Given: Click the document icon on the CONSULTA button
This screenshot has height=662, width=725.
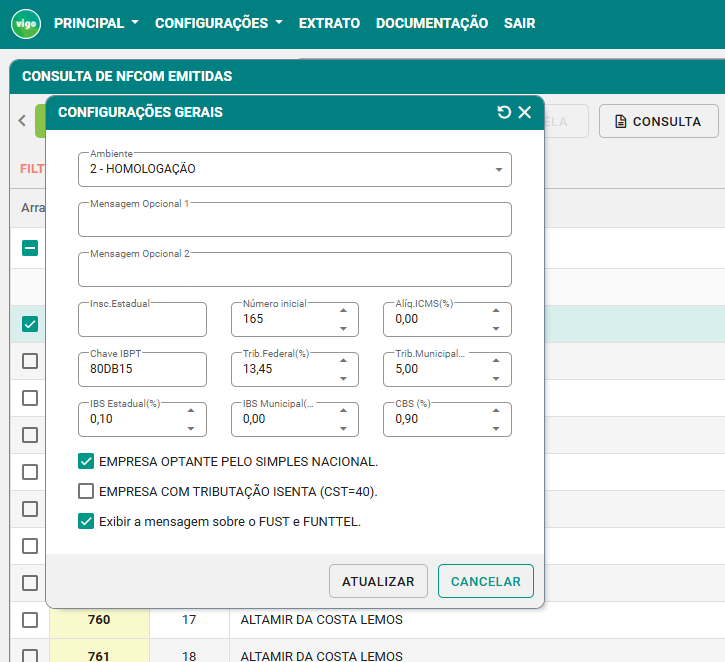Looking at the screenshot, I should coord(620,122).
